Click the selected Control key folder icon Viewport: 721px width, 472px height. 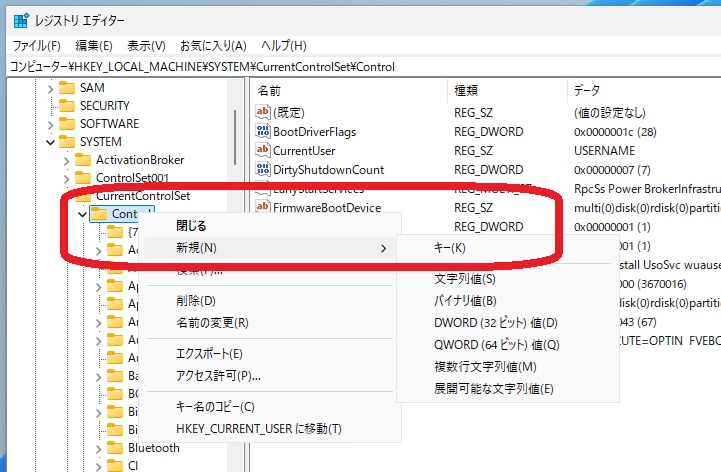pyautogui.click(x=99, y=214)
